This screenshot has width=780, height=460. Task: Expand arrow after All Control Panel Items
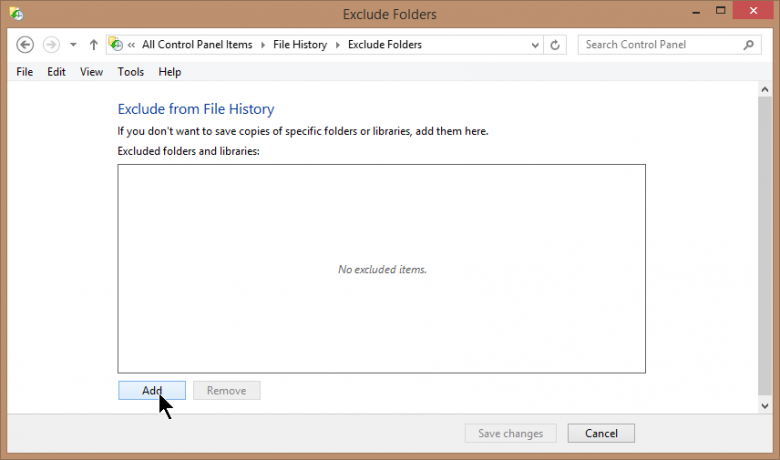[263, 45]
